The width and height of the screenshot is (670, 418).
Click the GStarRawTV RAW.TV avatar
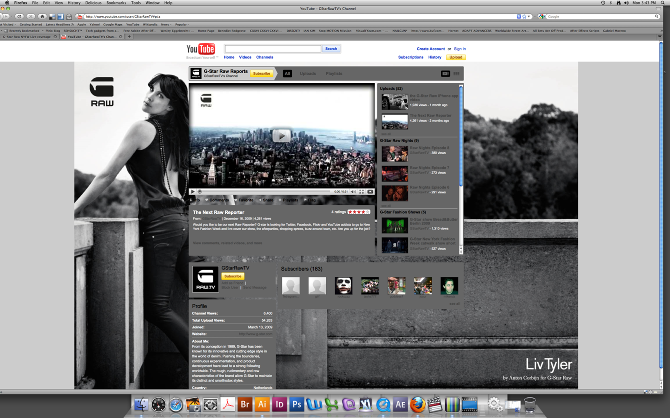click(x=206, y=279)
